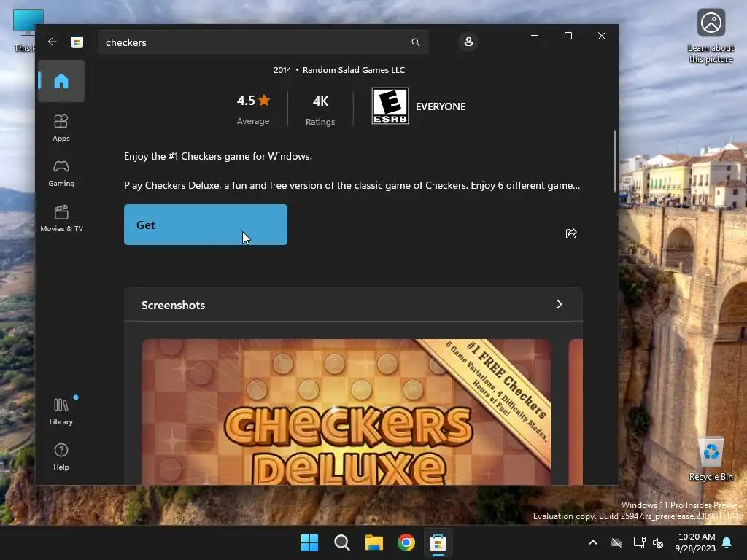This screenshot has height=560, width=747.
Task: Open the Home sidebar section
Action: [61, 81]
